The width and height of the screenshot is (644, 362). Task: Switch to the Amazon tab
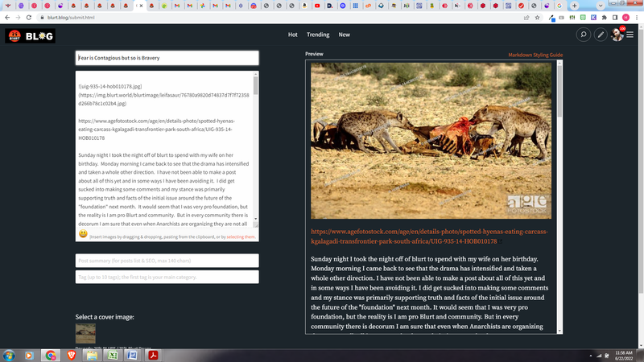(304, 6)
